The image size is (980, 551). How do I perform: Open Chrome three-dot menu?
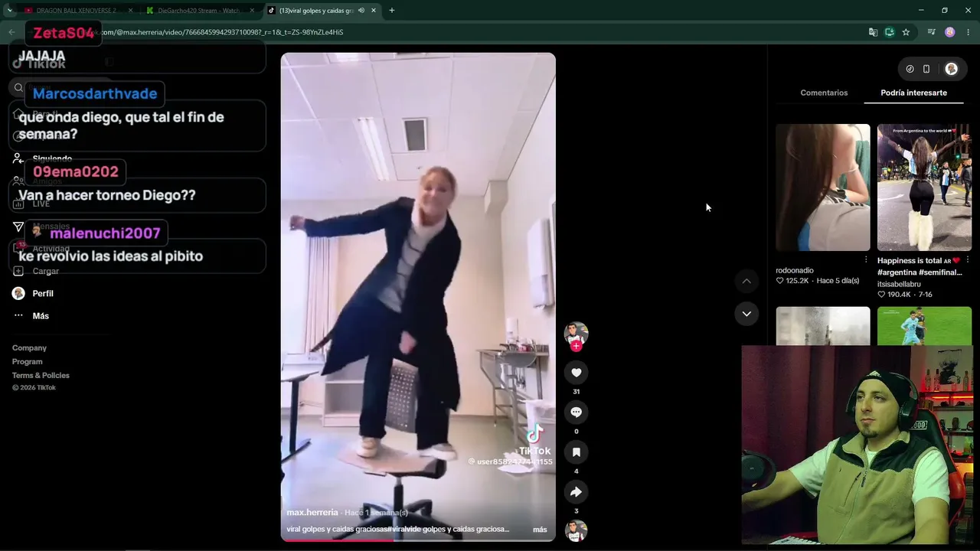(969, 32)
